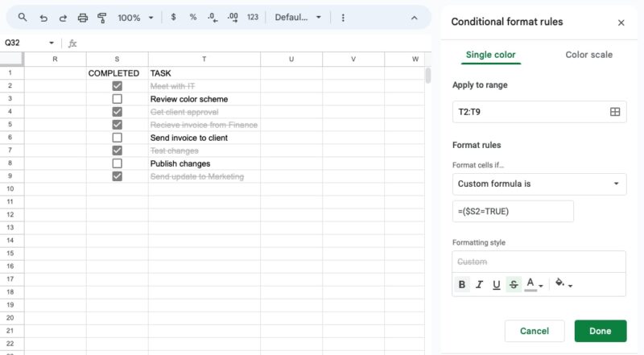644x355 pixels.
Task: Select column V header
Action: [353, 60]
